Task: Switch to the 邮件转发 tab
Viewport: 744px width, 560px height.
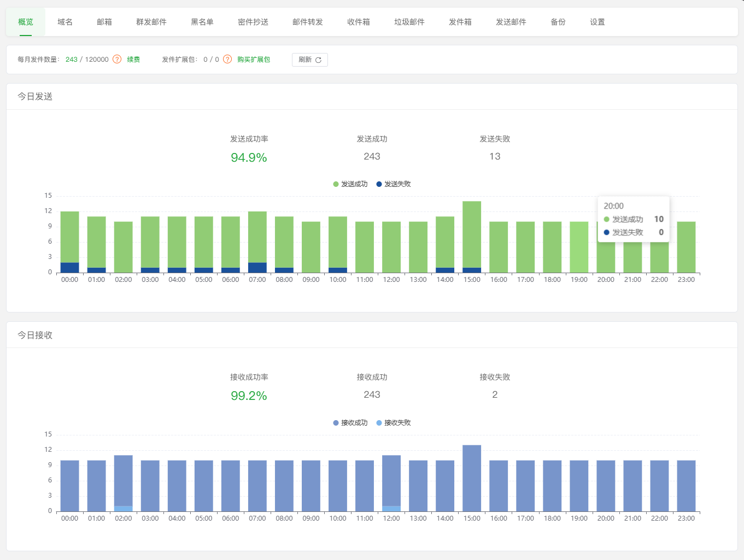Action: (308, 22)
